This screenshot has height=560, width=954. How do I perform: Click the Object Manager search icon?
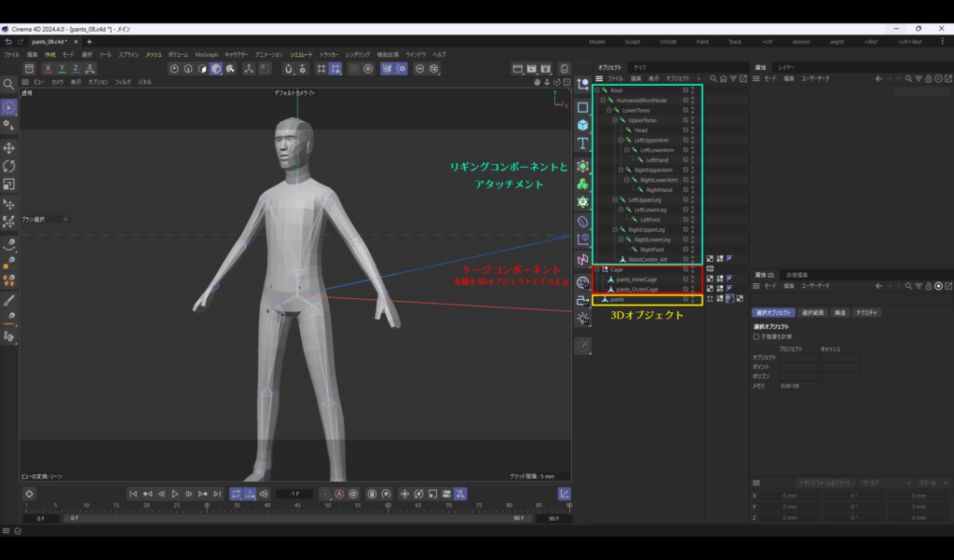pyautogui.click(x=714, y=79)
